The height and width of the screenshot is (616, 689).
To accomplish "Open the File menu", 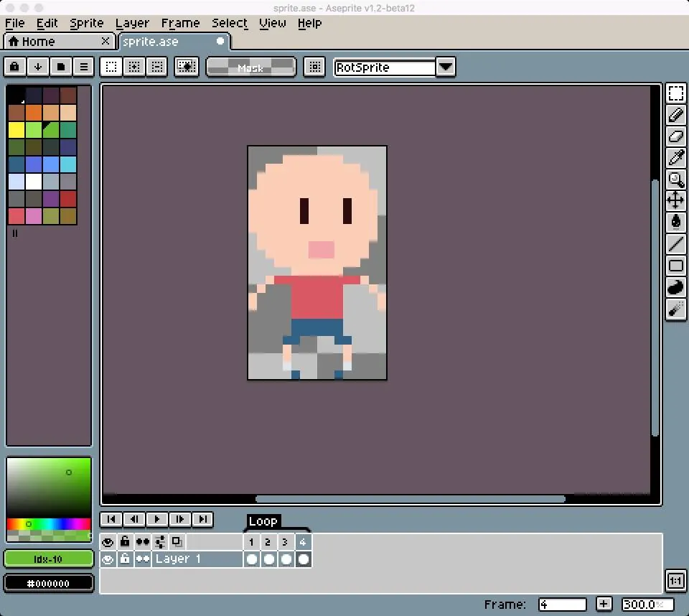I will click(14, 23).
